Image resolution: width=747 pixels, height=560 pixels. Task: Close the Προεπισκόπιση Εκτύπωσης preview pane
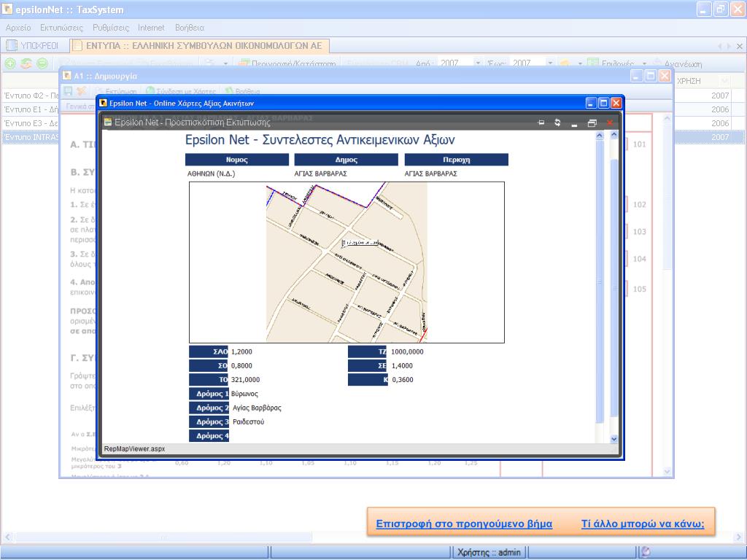610,122
